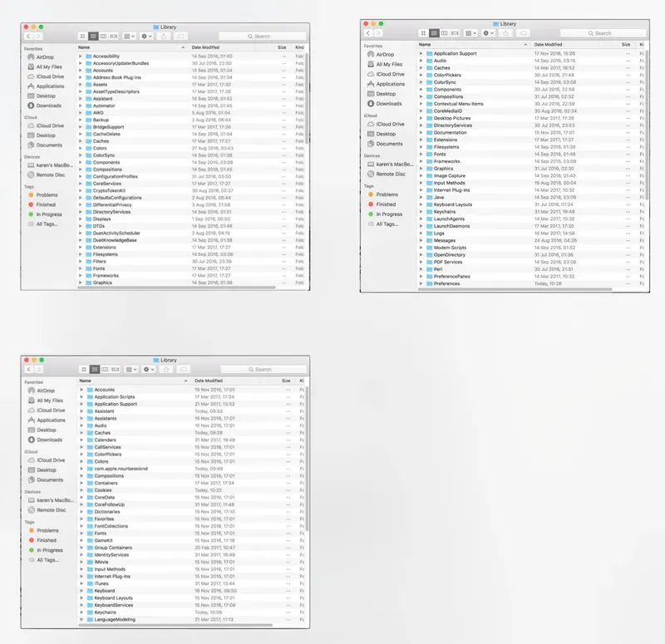This screenshot has width=665, height=644.
Task: Switch top-left window to icon view
Action: coord(83,37)
